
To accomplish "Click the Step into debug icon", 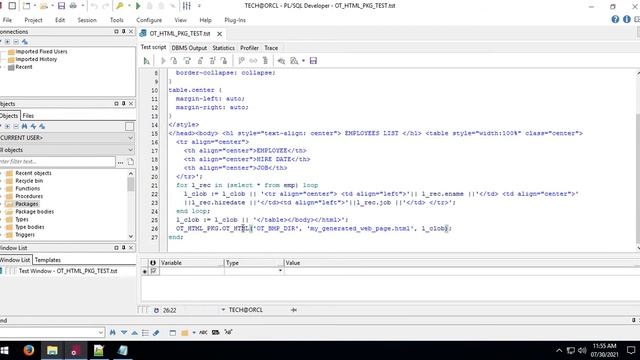I will 174,61.
